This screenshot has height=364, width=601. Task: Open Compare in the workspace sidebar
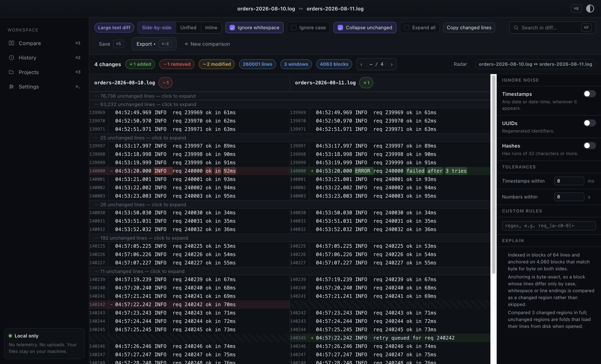point(44,43)
